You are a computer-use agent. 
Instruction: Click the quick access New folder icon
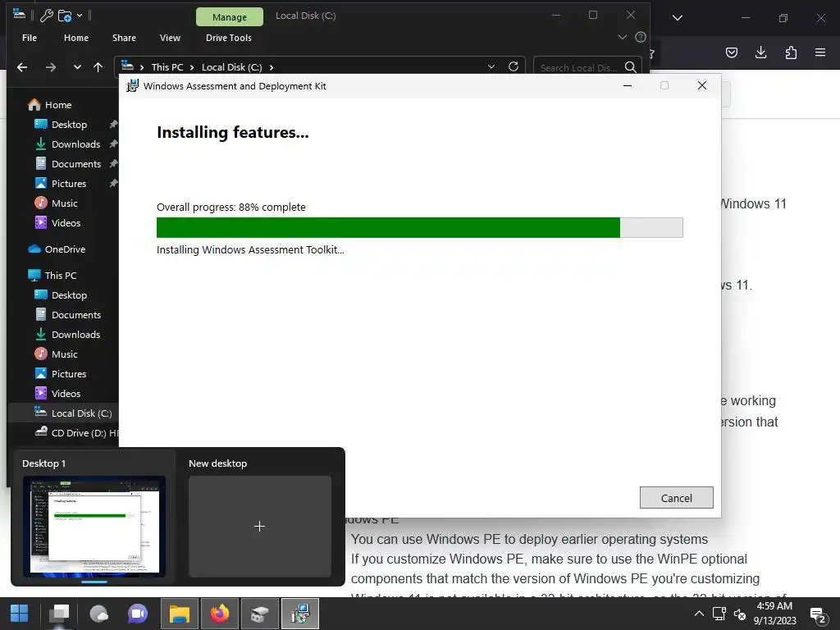coord(65,16)
